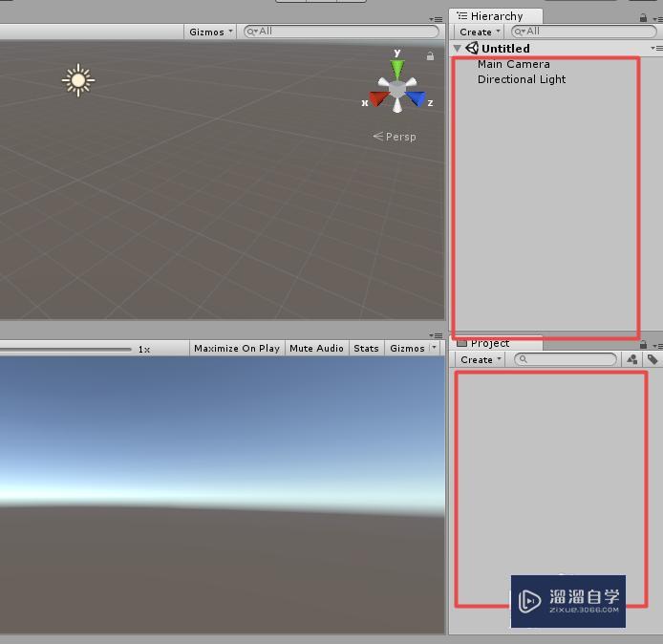The height and width of the screenshot is (644, 663).
Task: Switch to the Project tab
Action: (x=496, y=343)
